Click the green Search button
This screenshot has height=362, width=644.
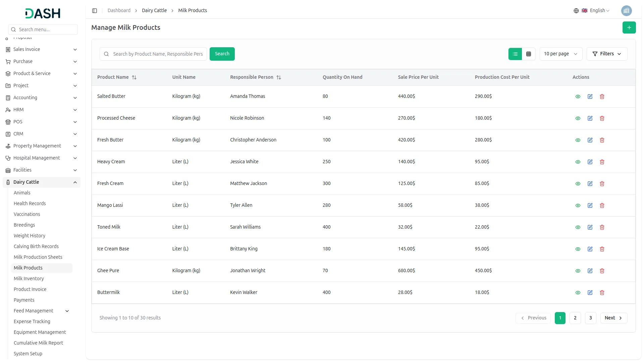(x=222, y=54)
